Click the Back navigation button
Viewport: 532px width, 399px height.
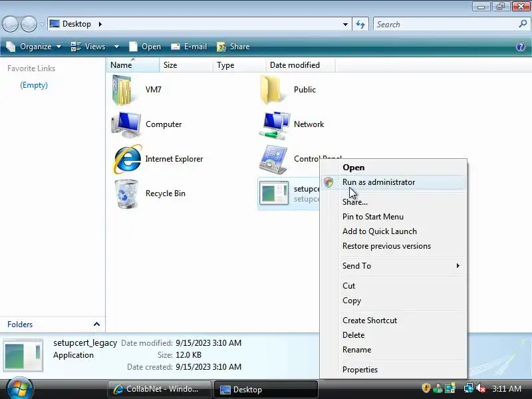coord(10,24)
